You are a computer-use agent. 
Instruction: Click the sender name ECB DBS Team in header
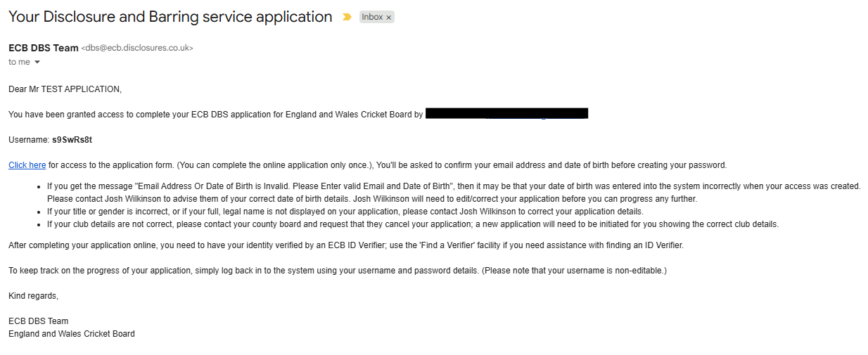click(x=44, y=48)
